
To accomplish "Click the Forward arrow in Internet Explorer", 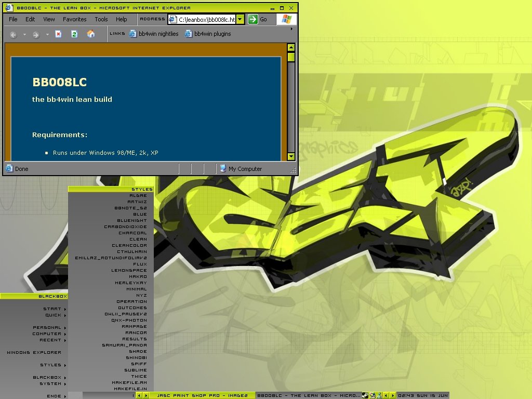I will [x=36, y=34].
